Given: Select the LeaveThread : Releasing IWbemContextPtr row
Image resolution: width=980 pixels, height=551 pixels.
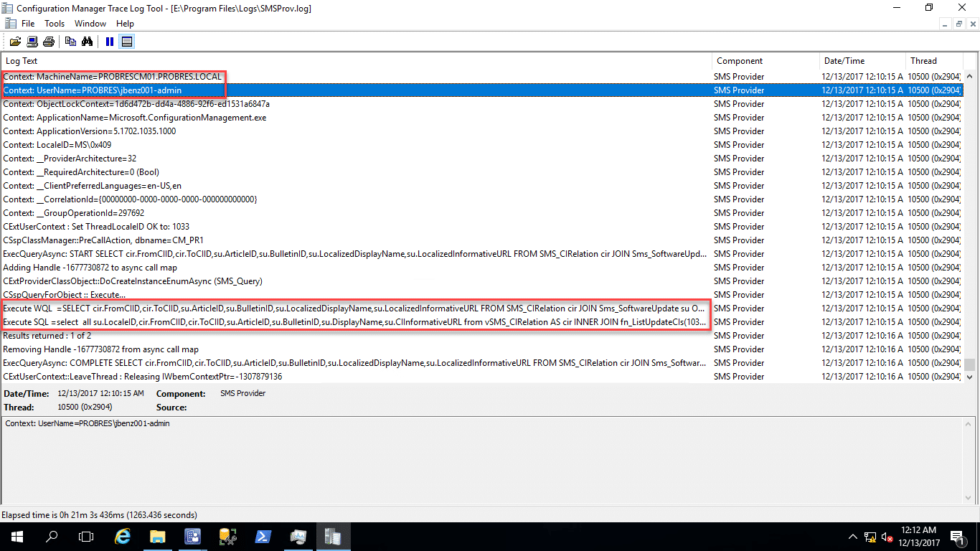Looking at the screenshot, I should click(481, 377).
